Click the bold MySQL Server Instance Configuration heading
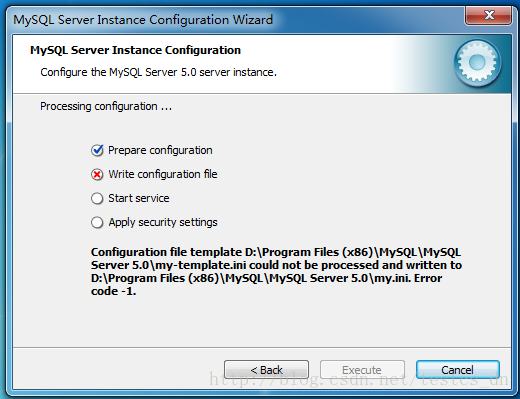This screenshot has width=520, height=399. click(135, 50)
